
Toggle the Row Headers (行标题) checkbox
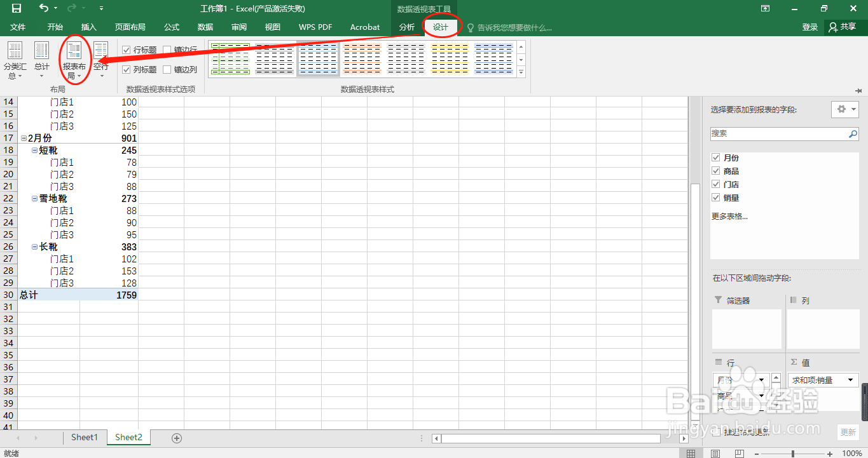[127, 50]
